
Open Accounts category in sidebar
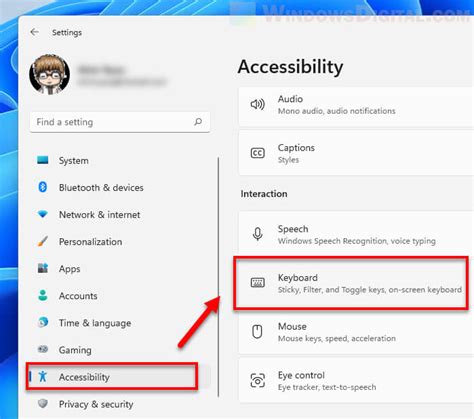click(x=120, y=296)
